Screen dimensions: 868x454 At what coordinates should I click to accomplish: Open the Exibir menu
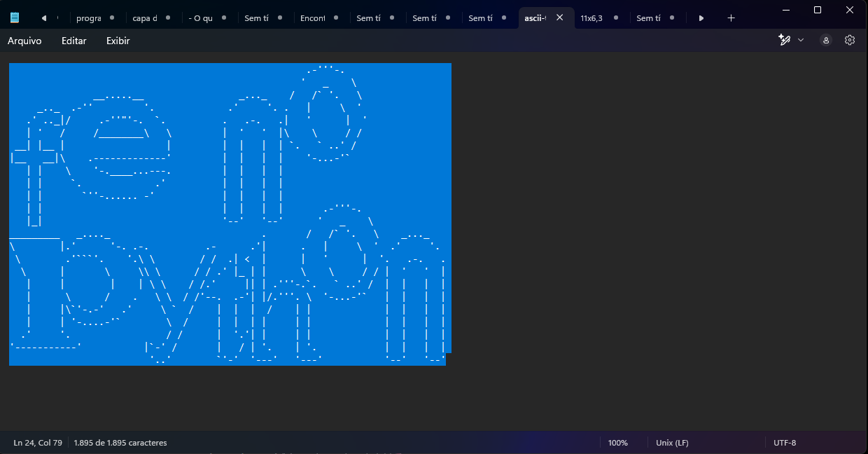(118, 41)
